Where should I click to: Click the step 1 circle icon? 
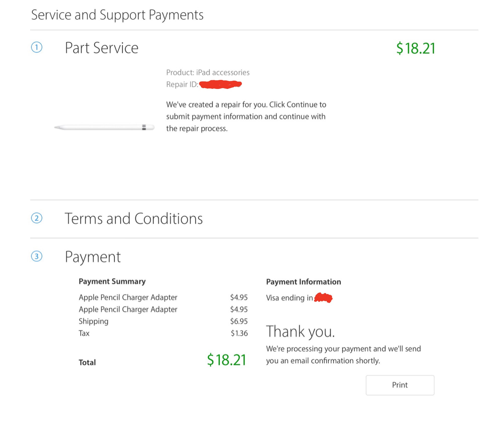point(37,47)
